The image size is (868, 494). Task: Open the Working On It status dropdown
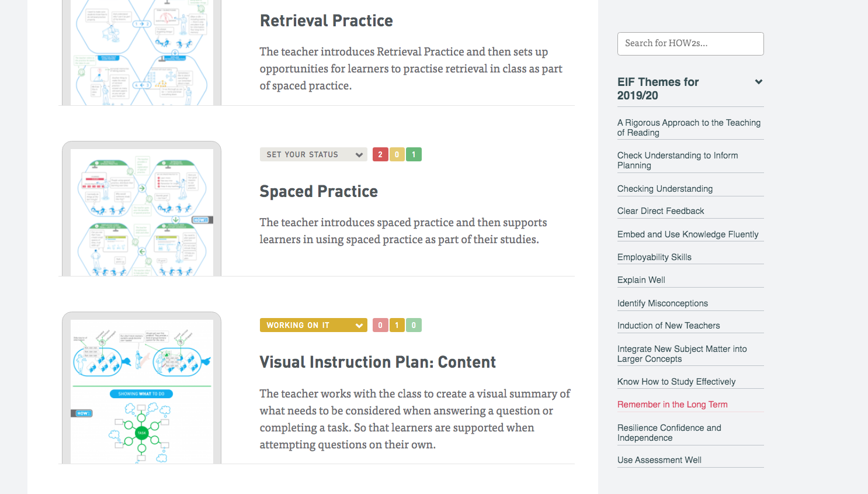pos(313,325)
